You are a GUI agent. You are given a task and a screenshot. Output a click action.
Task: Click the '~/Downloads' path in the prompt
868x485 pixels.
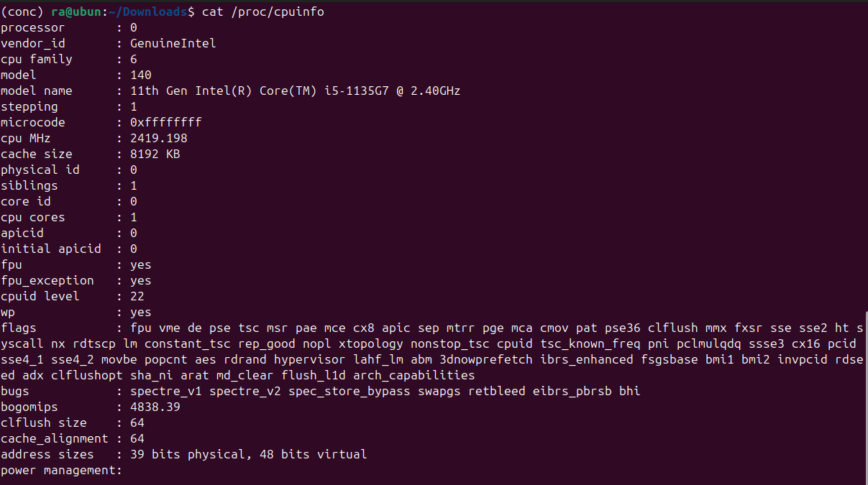tap(148, 12)
